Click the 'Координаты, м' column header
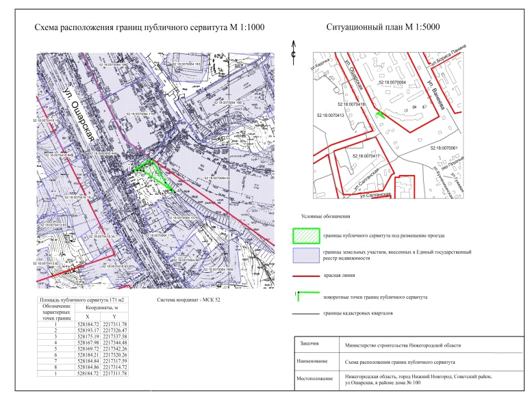This screenshot has width=532, height=398. (x=102, y=308)
